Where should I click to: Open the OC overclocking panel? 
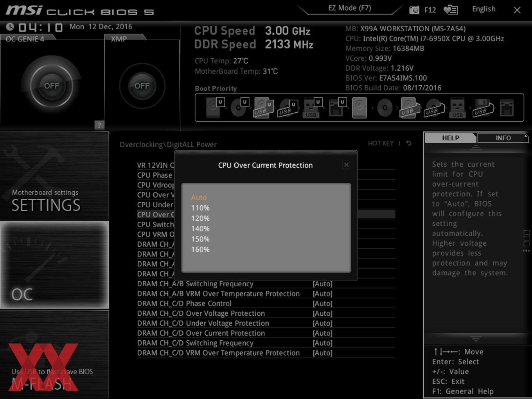[x=54, y=265]
